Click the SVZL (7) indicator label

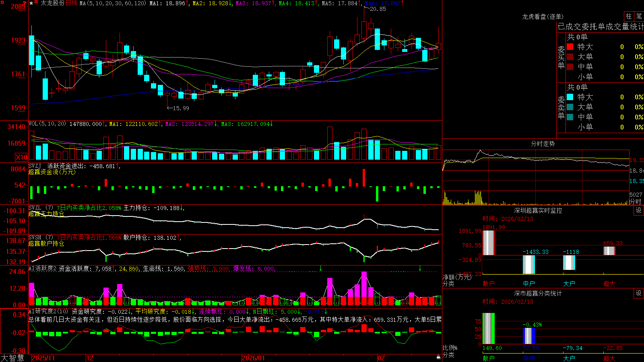tap(41, 208)
